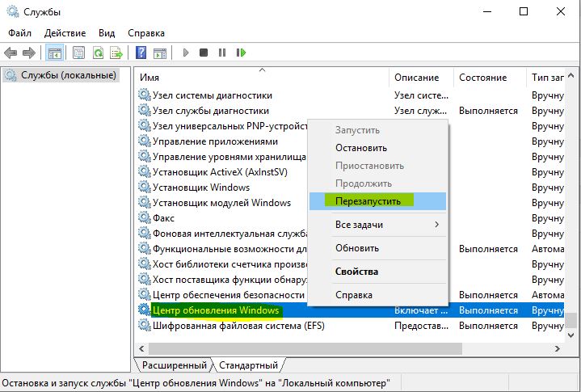This screenshot has height=392, width=581.
Task: Sort by the Описание column header
Action: tap(421, 78)
